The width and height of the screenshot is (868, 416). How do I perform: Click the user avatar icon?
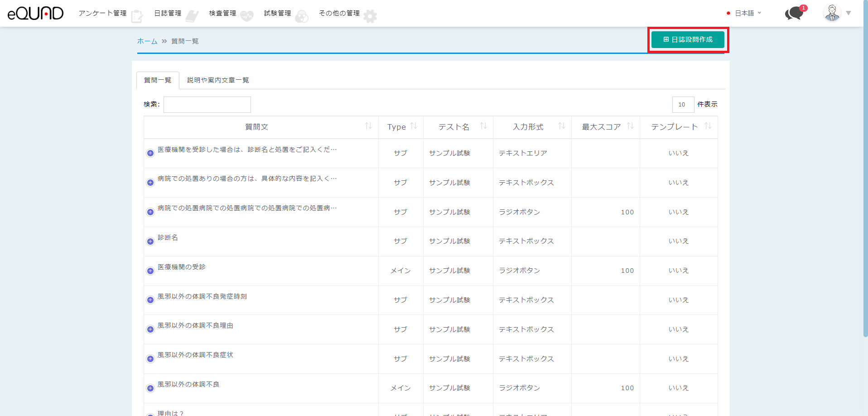(x=832, y=13)
